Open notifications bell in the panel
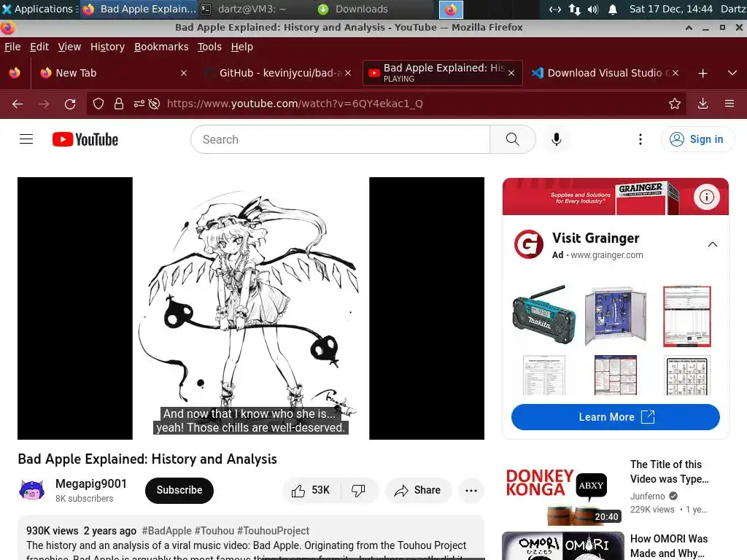 (x=613, y=9)
